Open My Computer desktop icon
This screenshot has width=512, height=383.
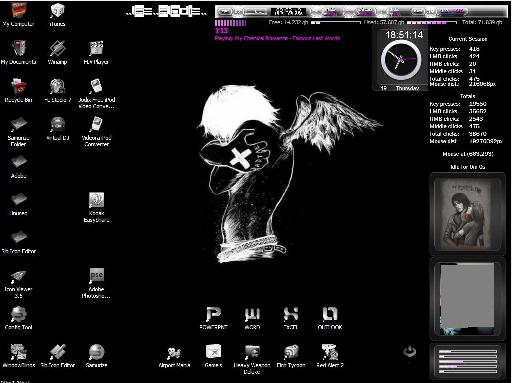point(18,14)
